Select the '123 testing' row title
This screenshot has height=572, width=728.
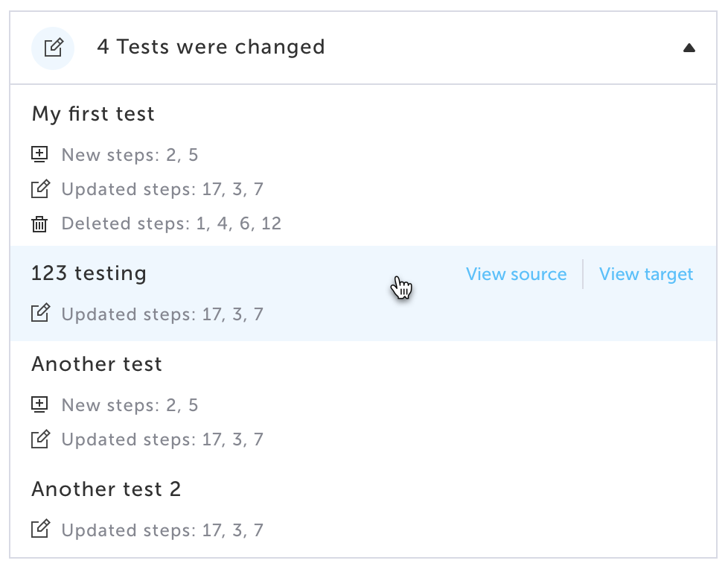89,273
